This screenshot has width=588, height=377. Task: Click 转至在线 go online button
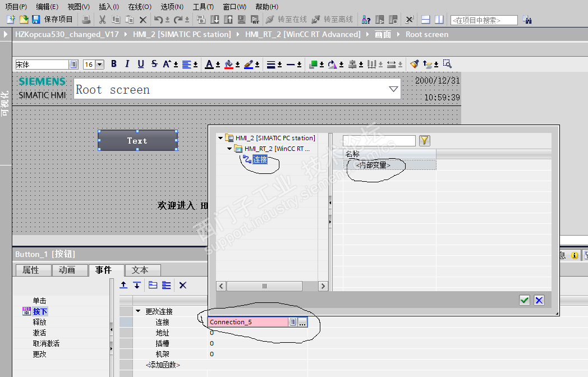coord(286,20)
